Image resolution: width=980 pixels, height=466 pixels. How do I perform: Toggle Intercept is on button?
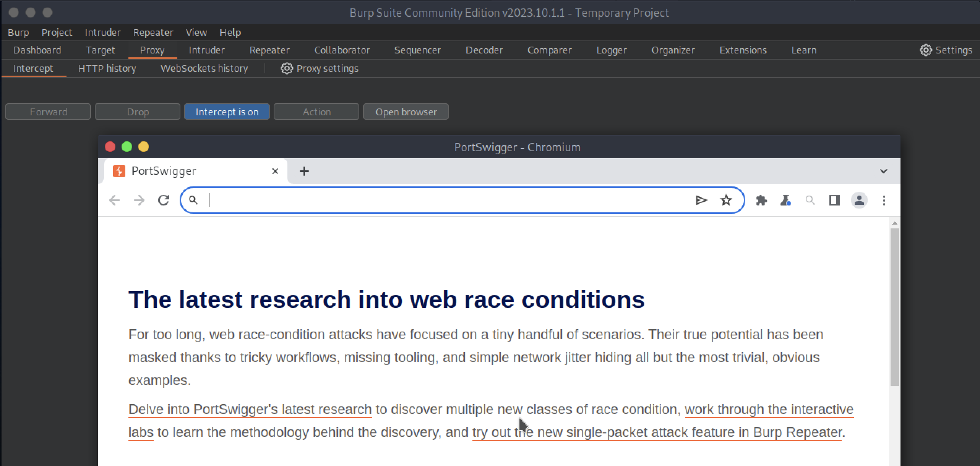coord(227,112)
